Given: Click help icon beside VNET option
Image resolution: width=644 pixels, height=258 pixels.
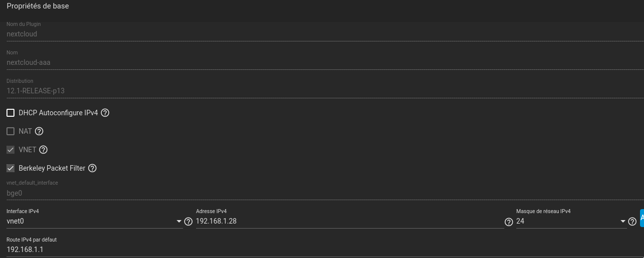Looking at the screenshot, I should click(x=43, y=150).
